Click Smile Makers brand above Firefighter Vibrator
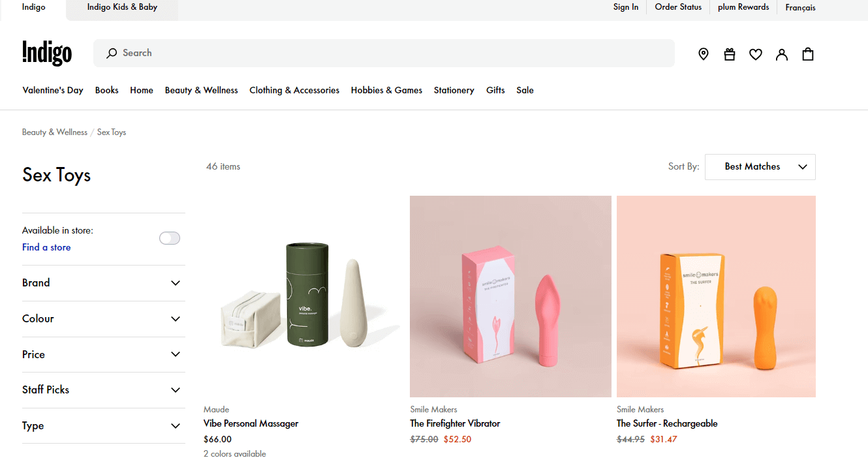 [x=434, y=410]
